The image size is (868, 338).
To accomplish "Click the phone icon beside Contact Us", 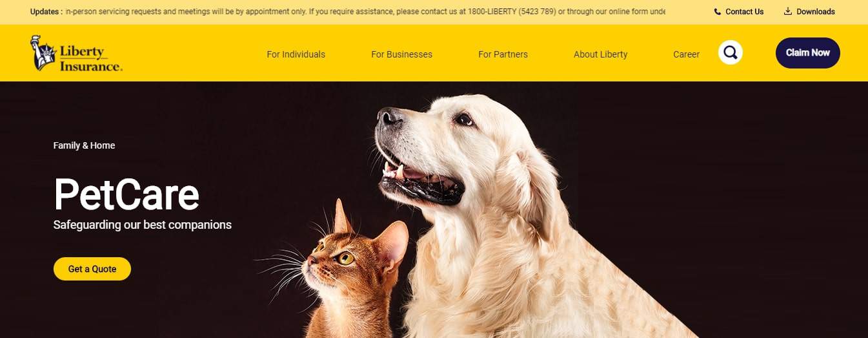I will (718, 12).
